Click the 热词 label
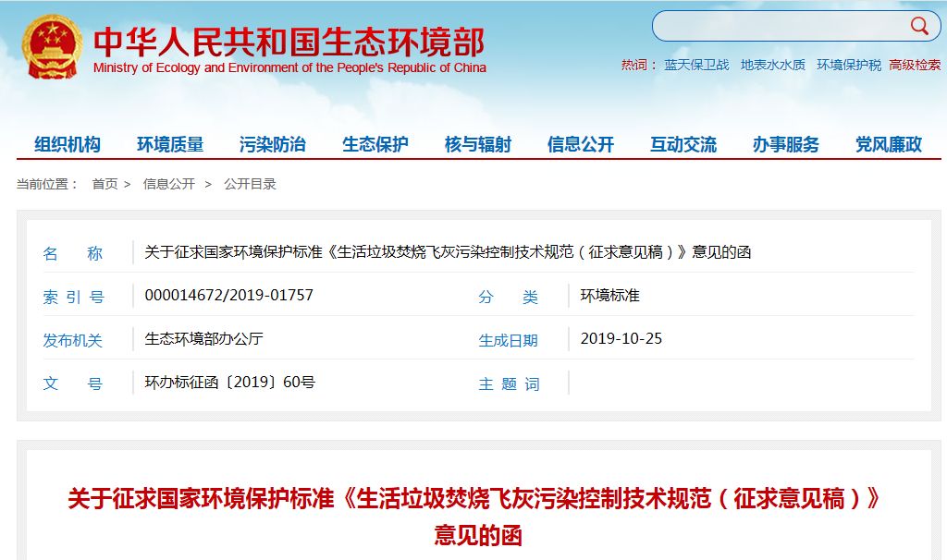 pos(638,66)
